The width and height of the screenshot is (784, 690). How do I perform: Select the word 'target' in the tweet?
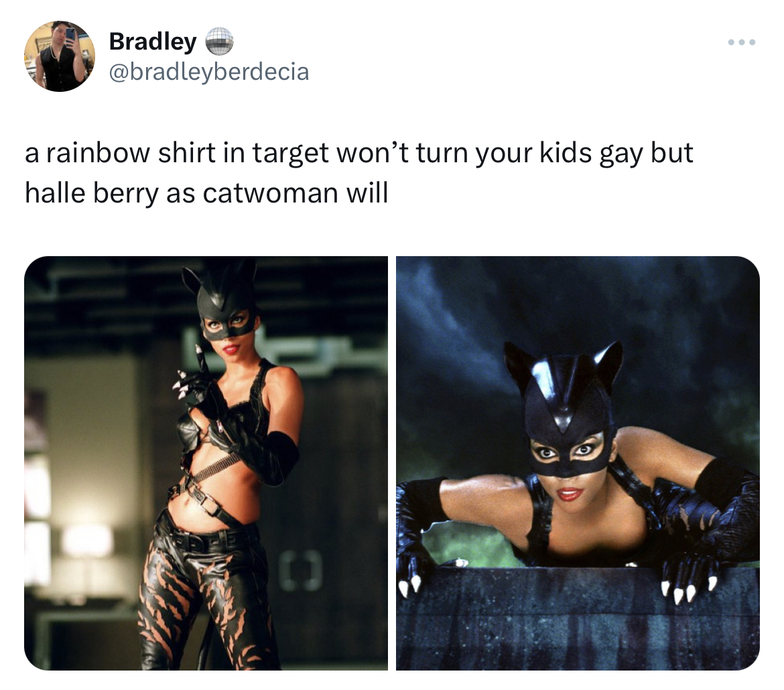click(290, 153)
